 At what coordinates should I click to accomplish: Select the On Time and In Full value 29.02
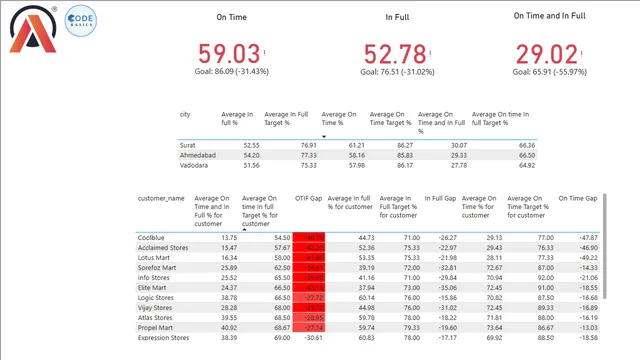(547, 54)
